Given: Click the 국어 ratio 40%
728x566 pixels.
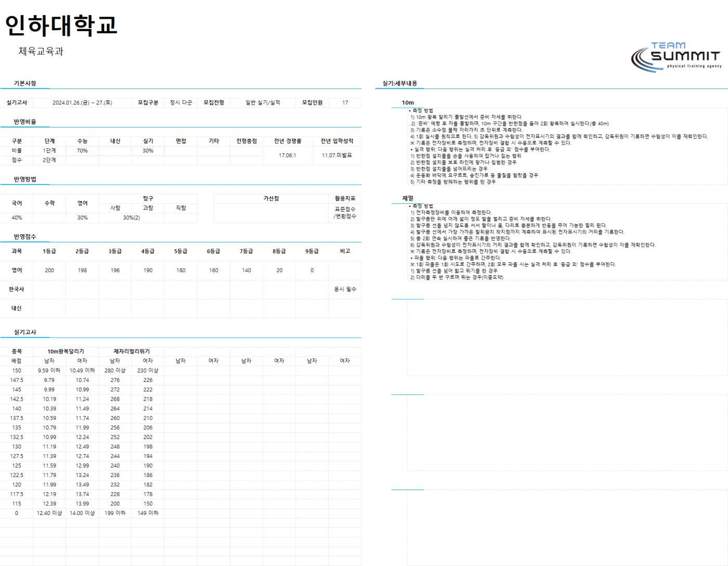Looking at the screenshot, I should pyautogui.click(x=17, y=217).
